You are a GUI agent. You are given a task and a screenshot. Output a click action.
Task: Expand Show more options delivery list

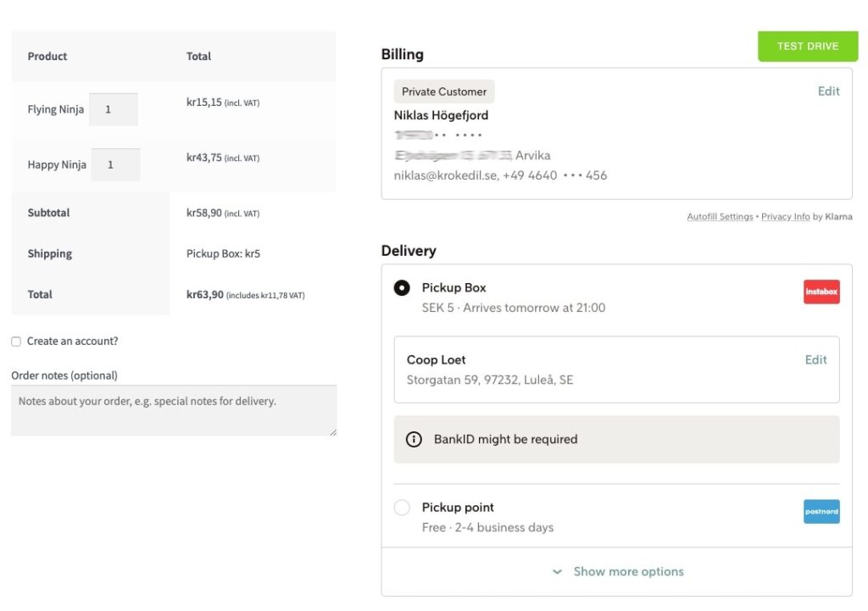617,572
